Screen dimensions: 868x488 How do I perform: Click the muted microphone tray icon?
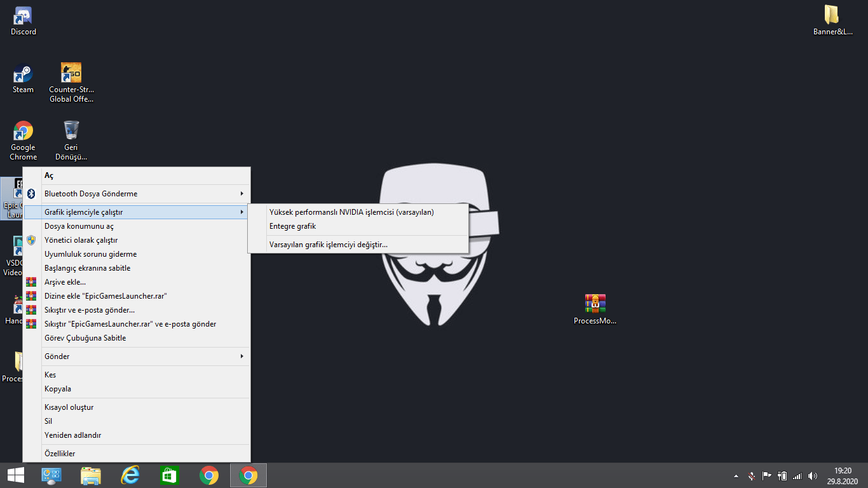click(751, 476)
